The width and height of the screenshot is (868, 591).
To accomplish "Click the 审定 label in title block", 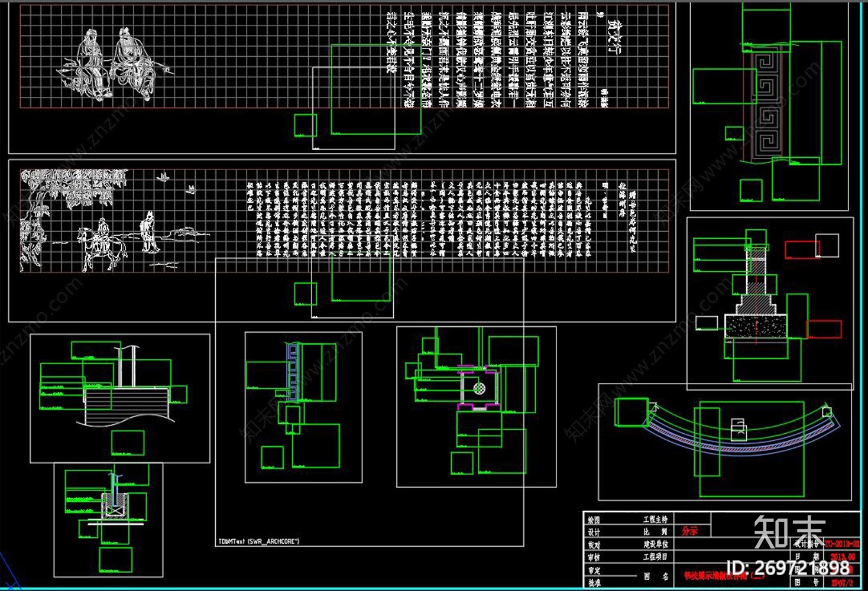I will pos(593,570).
